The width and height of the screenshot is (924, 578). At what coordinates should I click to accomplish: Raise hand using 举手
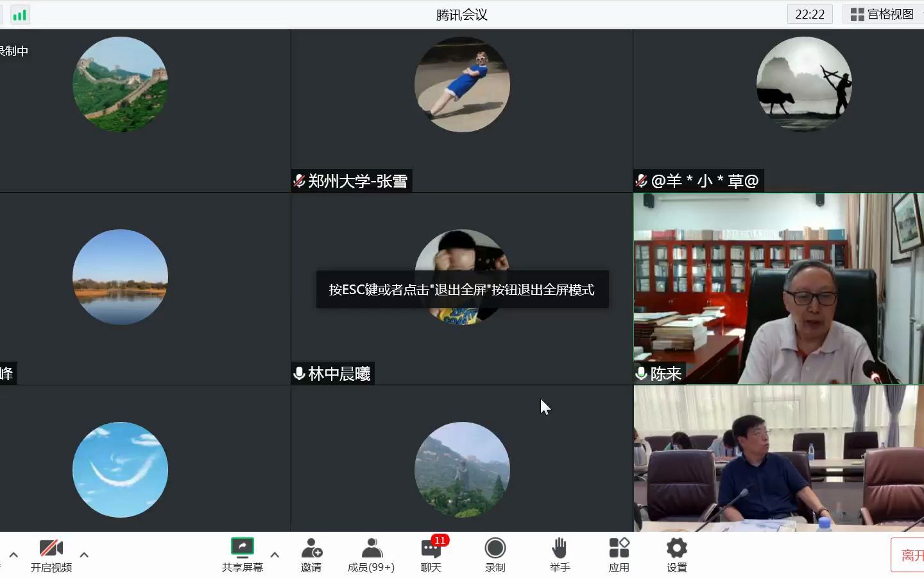(x=560, y=556)
